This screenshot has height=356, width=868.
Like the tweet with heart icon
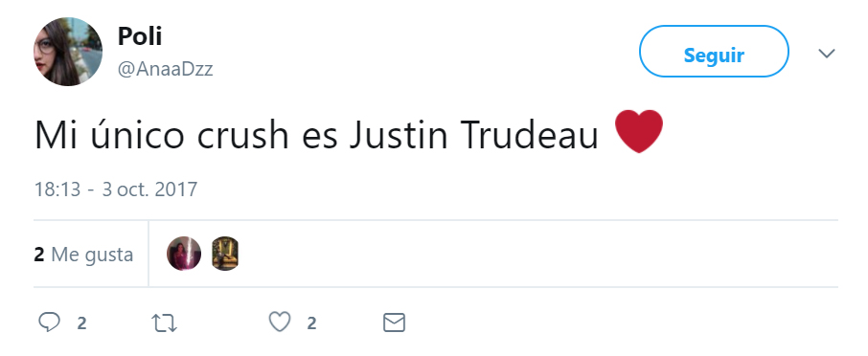click(280, 322)
